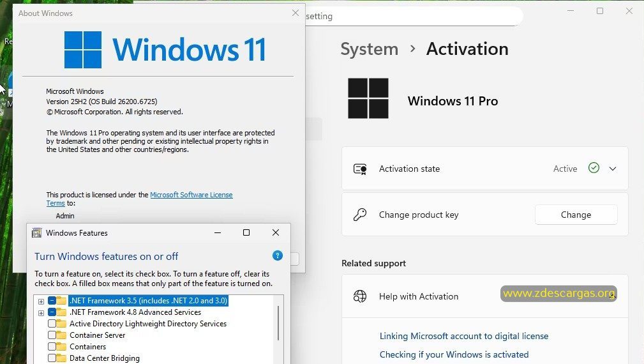This screenshot has height=364, width=644.
Task: Open Microsoft Software License link
Action: [191, 195]
